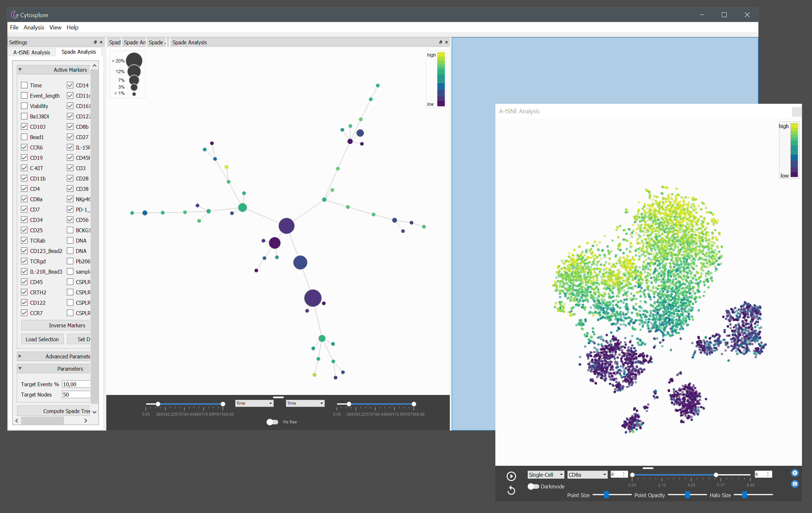Enable DNA marker checkbox
Viewport: 812px width, 513px height.
click(69, 240)
